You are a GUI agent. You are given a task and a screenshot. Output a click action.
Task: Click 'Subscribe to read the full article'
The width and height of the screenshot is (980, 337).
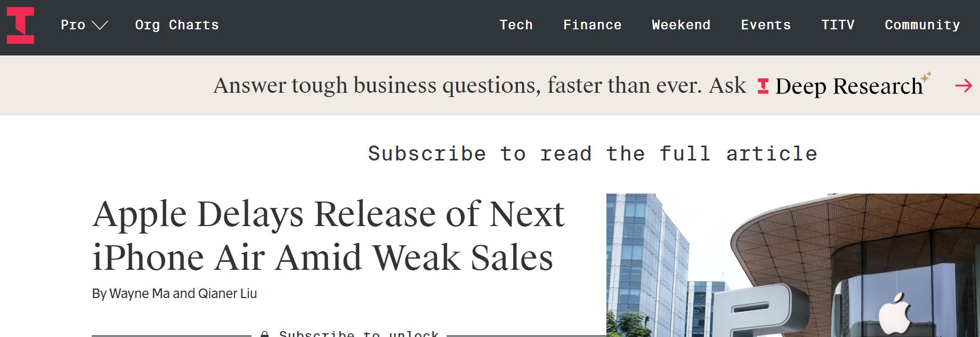(x=592, y=154)
